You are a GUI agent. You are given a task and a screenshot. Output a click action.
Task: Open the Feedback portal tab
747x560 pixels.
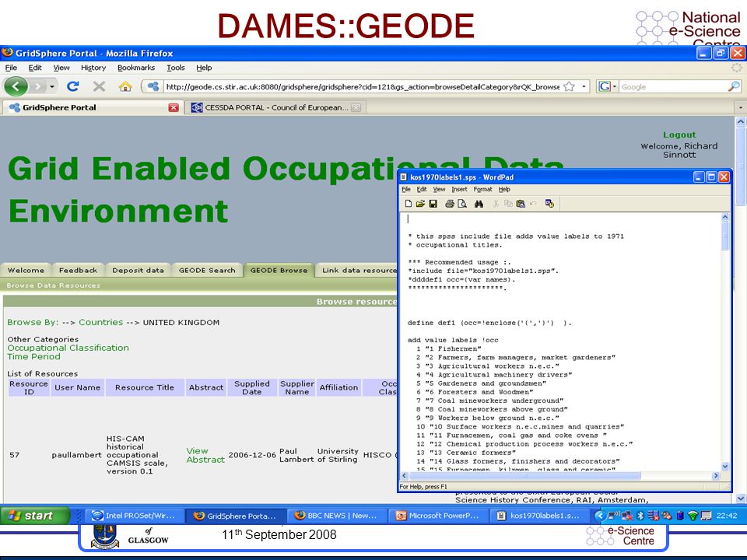click(x=78, y=270)
